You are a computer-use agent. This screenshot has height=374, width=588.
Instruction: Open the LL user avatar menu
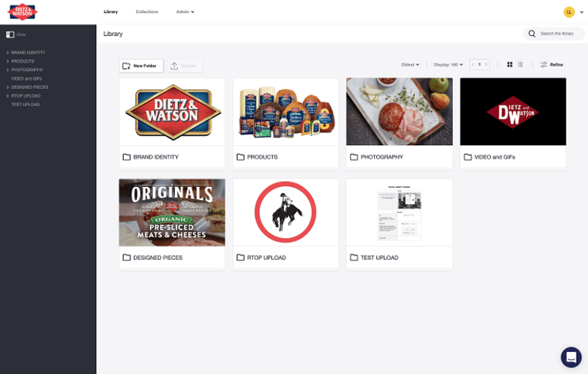click(x=569, y=12)
